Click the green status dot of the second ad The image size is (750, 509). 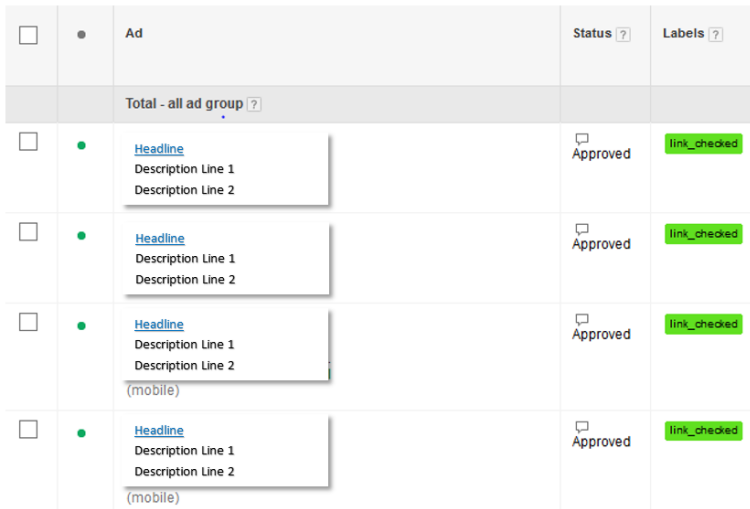tap(81, 235)
